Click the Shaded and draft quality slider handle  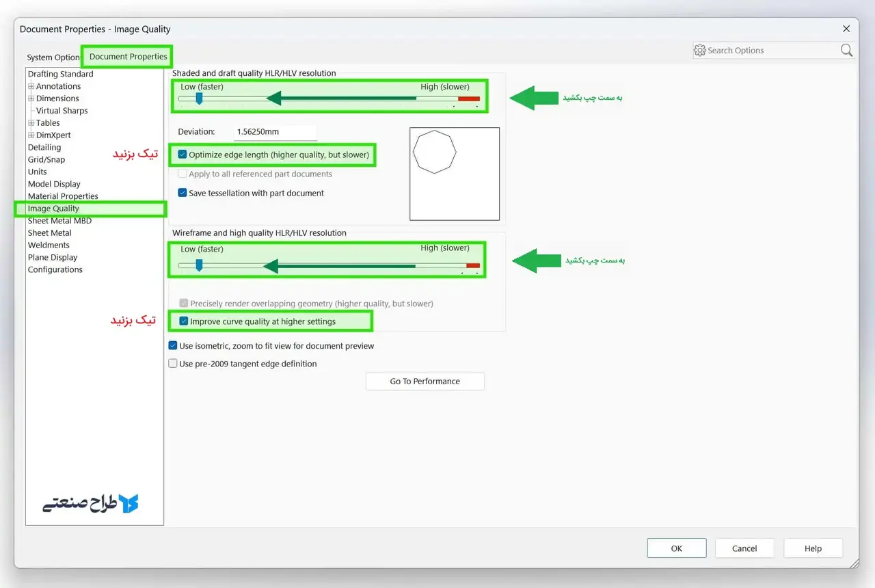coord(199,98)
